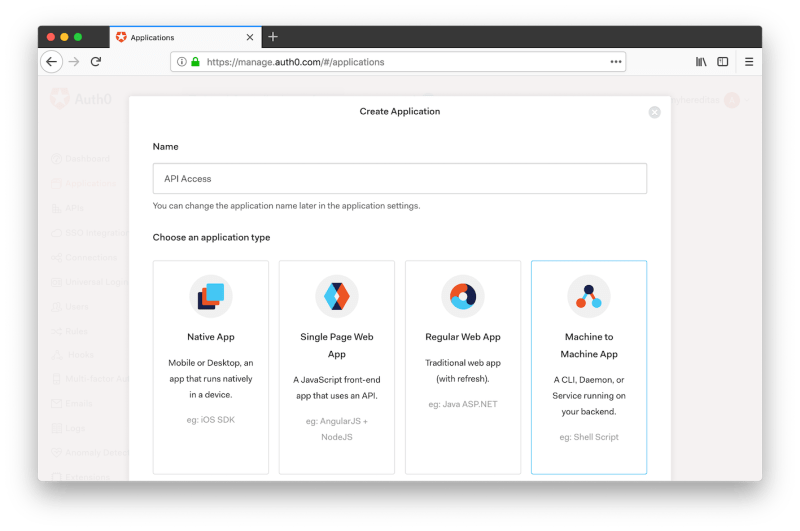Select the Applications browser tab

click(x=185, y=37)
